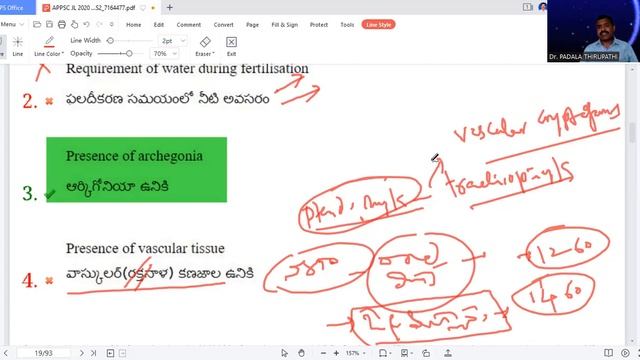Screen dimensions: 640x360
Task: Open the Edit tab
Action: 159,25
